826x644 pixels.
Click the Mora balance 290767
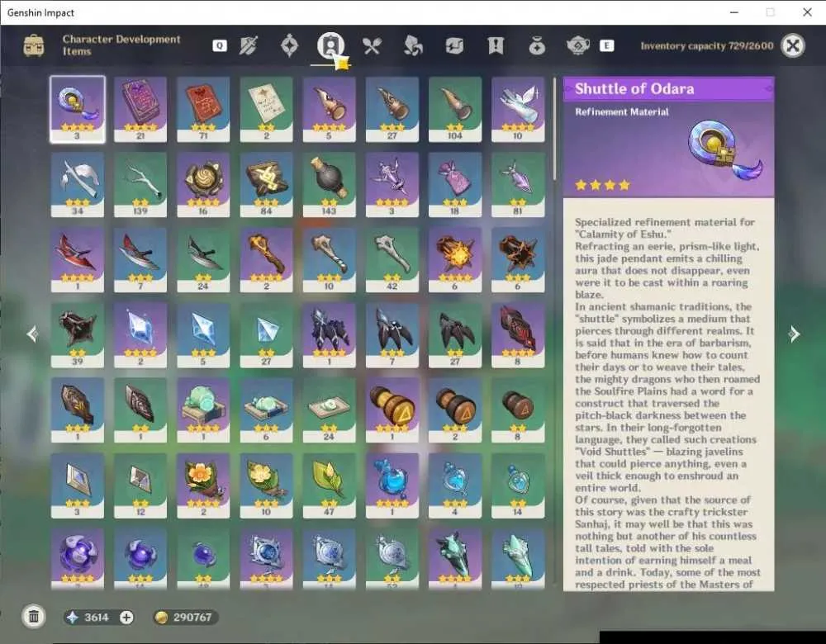tap(184, 617)
